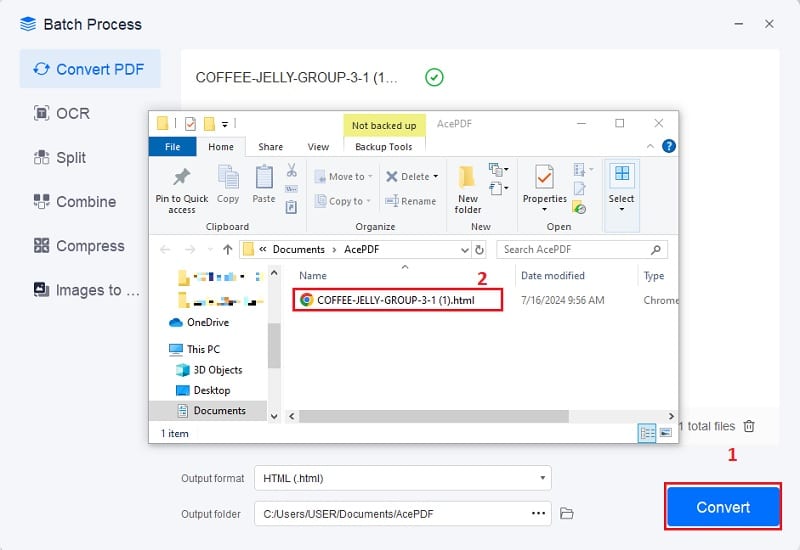Click the Edit ribbon icon
Viewport: 800px width, 550px height.
[x=580, y=189]
